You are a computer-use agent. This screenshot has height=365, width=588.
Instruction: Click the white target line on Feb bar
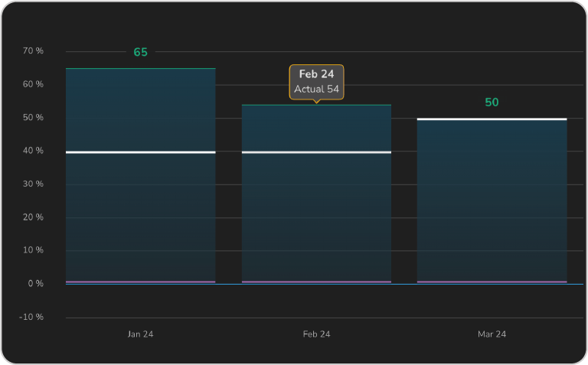(x=316, y=152)
